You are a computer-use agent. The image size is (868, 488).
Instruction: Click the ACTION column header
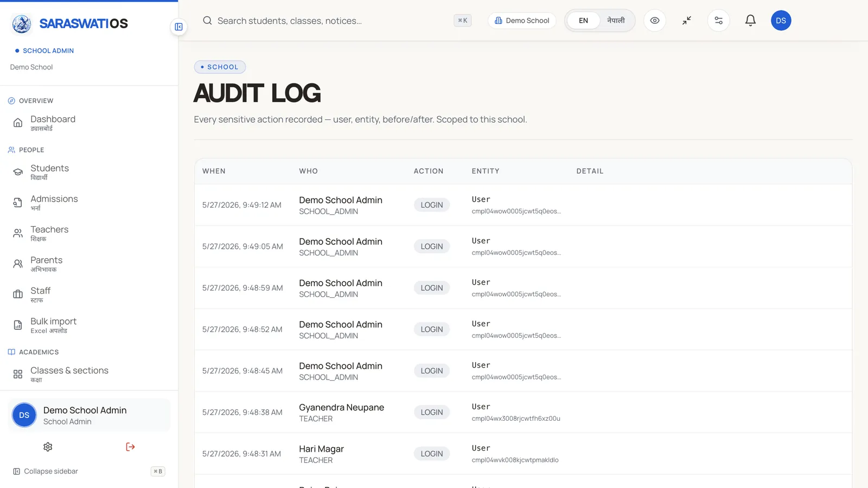click(x=429, y=171)
